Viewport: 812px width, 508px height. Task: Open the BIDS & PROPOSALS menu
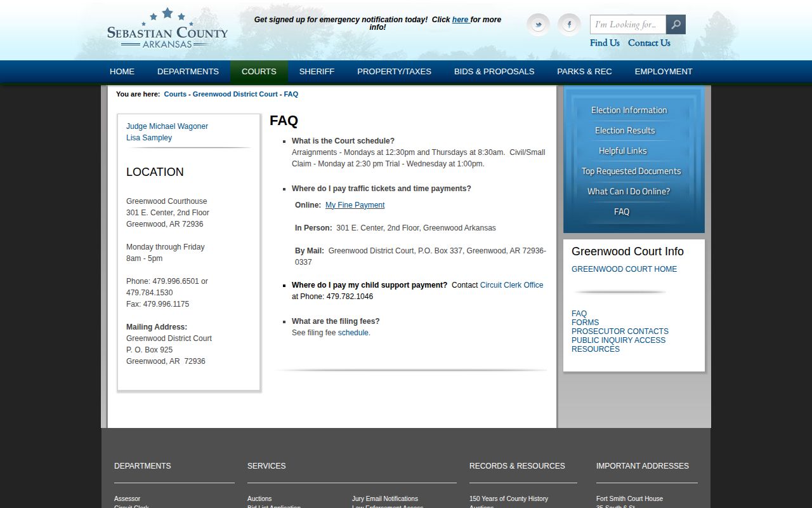tap(494, 72)
